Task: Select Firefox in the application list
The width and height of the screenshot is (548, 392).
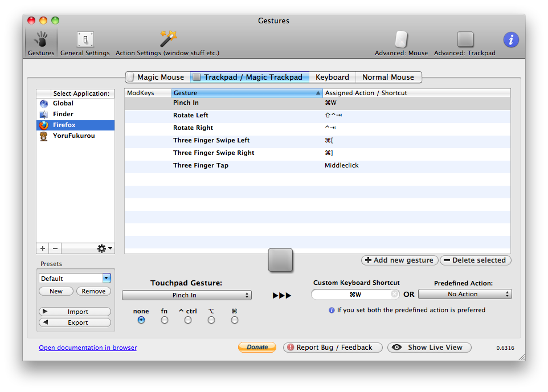Action: [76, 125]
